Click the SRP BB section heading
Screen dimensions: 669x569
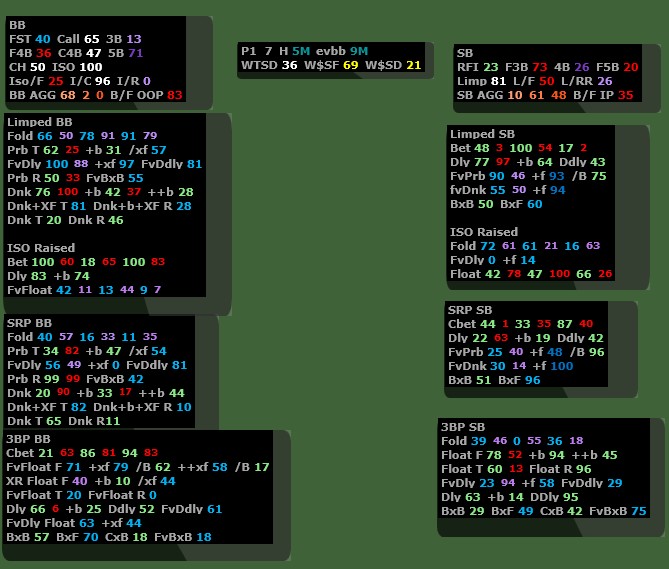pos(29,324)
